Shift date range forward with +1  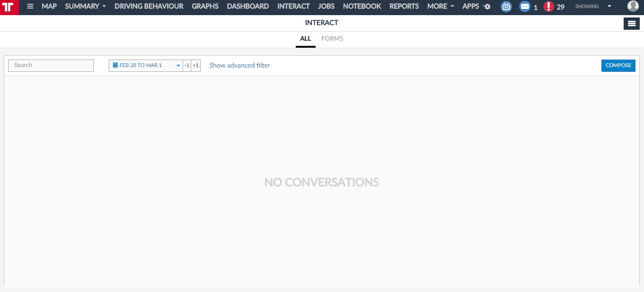point(196,66)
